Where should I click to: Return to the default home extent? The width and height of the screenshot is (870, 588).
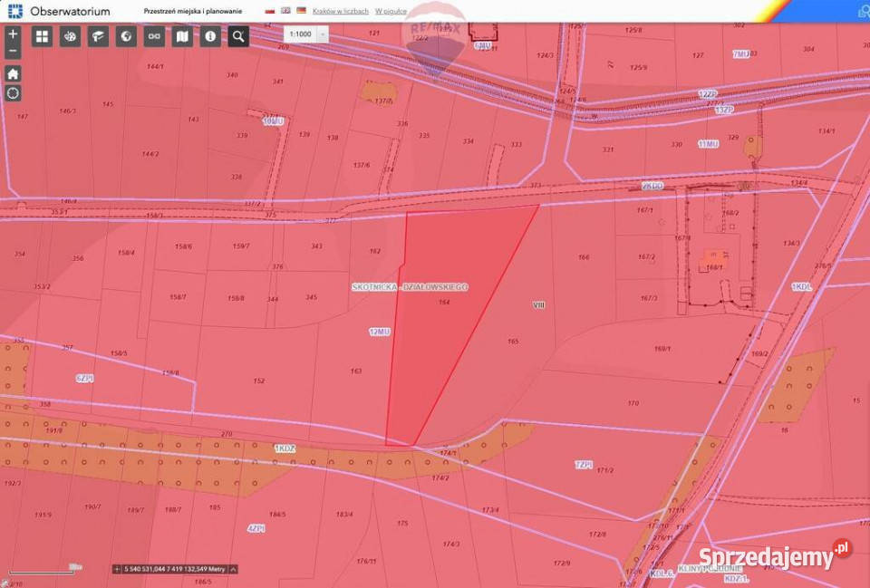tap(13, 73)
